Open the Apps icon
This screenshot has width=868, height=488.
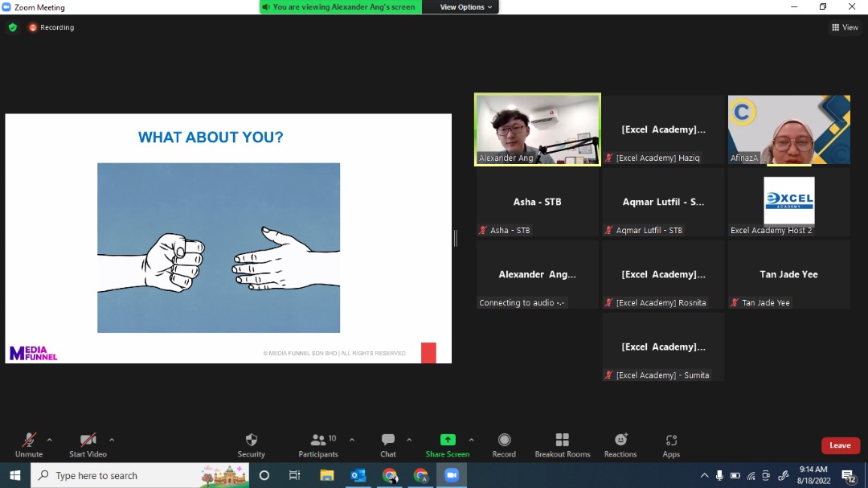671,440
